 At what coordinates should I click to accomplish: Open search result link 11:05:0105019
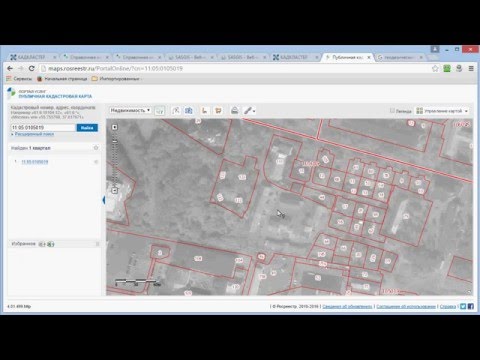coord(35,162)
